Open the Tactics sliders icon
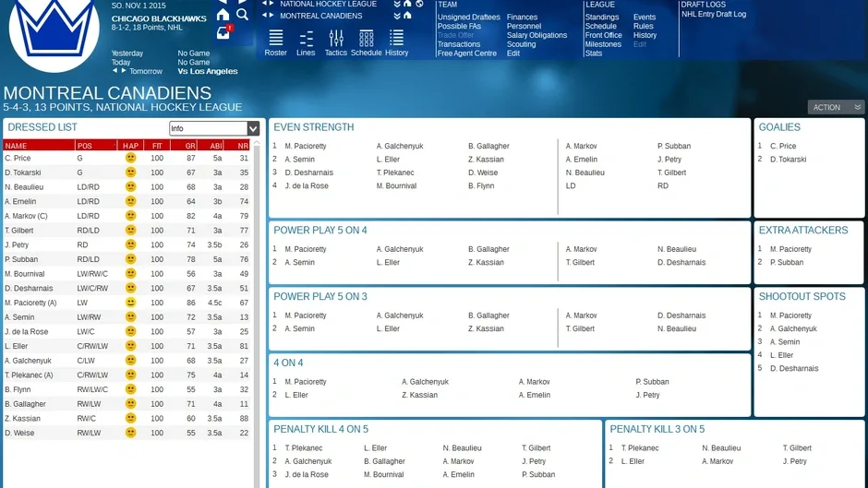 335,42
